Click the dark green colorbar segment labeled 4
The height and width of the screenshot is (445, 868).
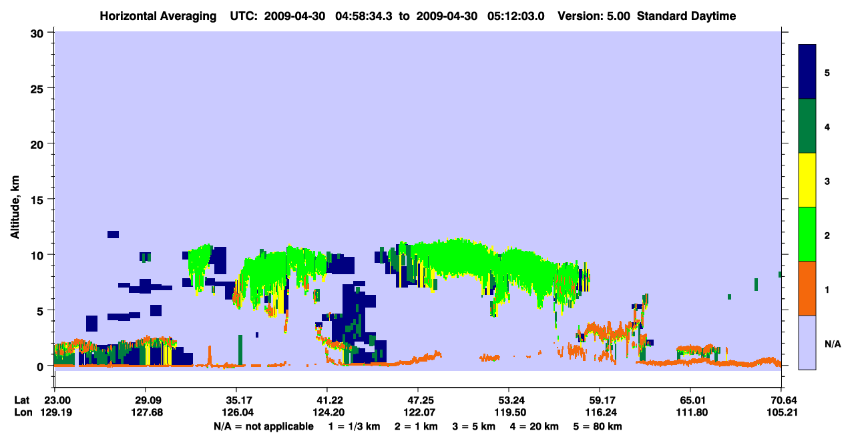(x=807, y=126)
